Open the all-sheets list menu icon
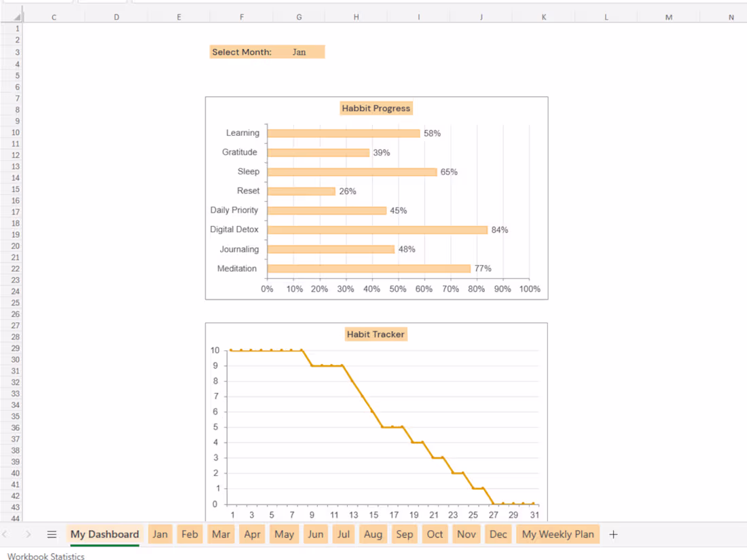Image resolution: width=747 pixels, height=560 pixels. (x=52, y=534)
